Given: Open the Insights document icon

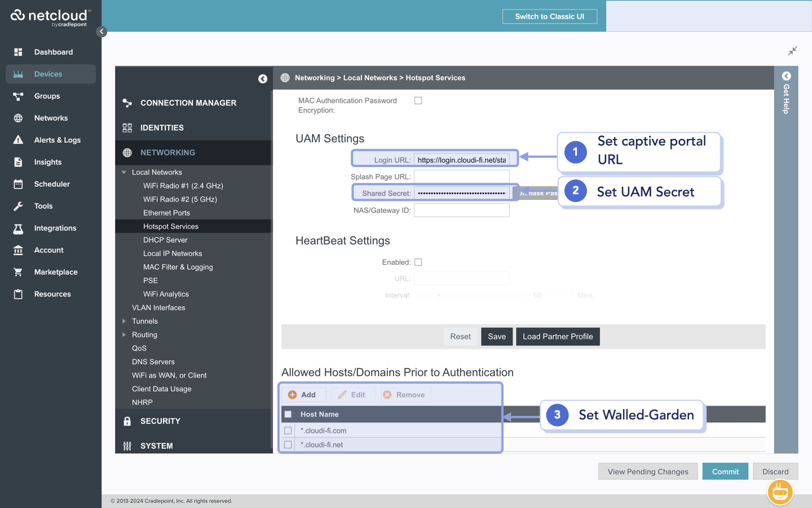Looking at the screenshot, I should click(18, 162).
